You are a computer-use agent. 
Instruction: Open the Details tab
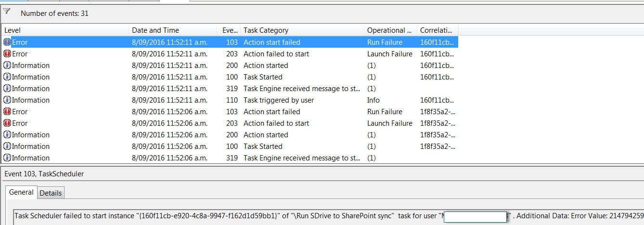pyautogui.click(x=51, y=193)
